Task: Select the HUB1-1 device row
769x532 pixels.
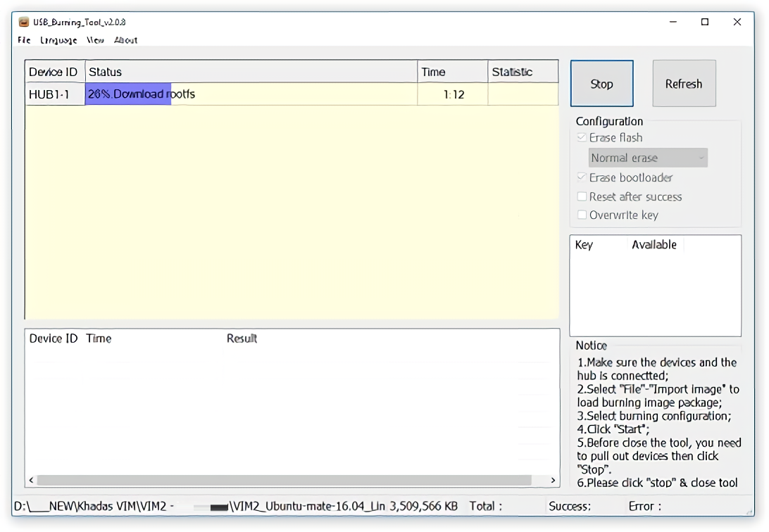Action: [49, 94]
